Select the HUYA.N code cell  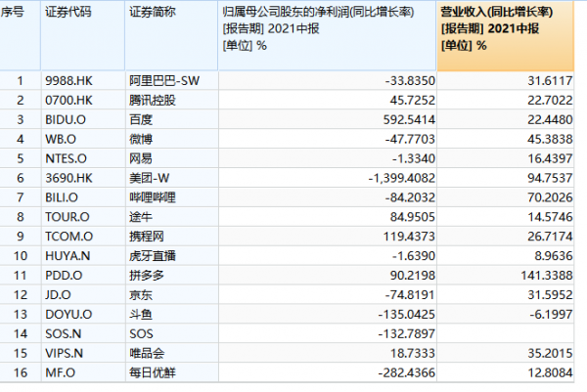(x=83, y=256)
